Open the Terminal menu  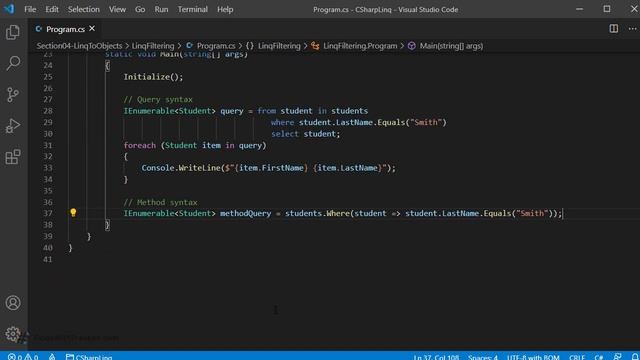pos(193,9)
